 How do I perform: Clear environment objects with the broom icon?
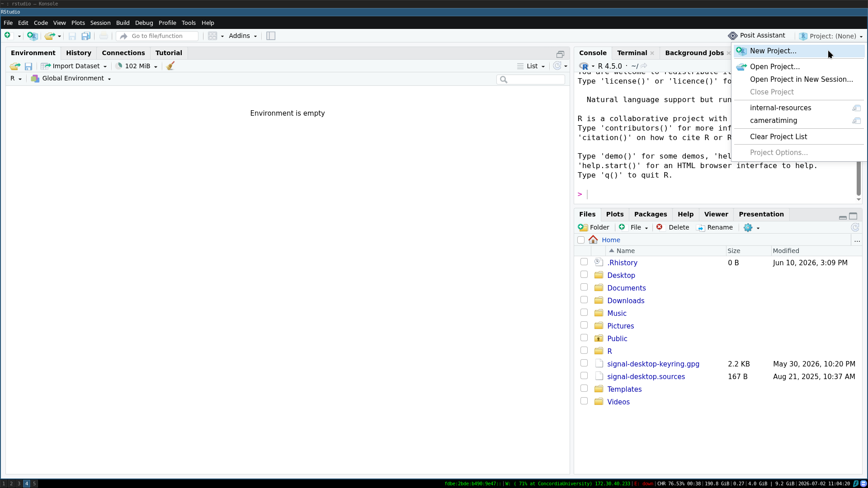click(170, 66)
